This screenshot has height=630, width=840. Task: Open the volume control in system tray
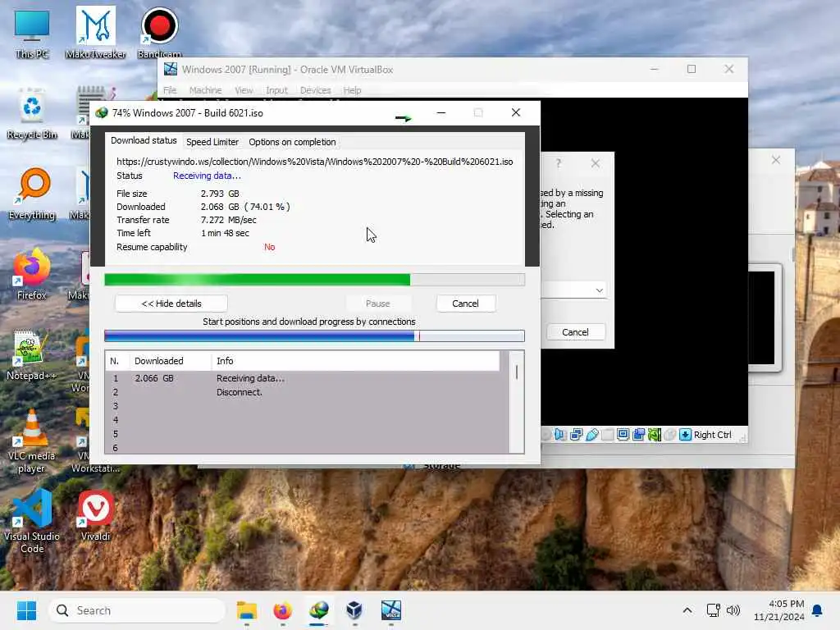pos(733,610)
